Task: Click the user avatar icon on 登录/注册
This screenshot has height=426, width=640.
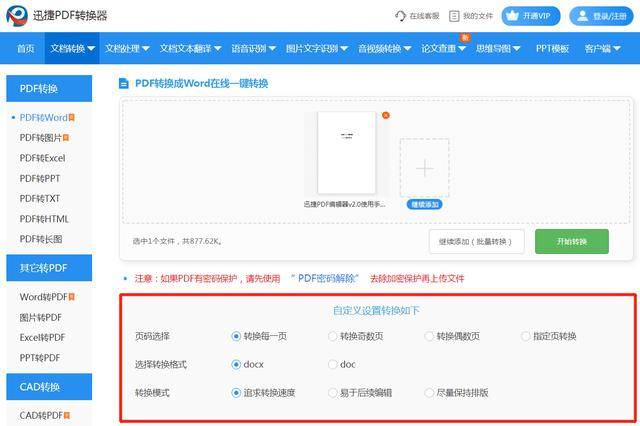Action: [582, 16]
